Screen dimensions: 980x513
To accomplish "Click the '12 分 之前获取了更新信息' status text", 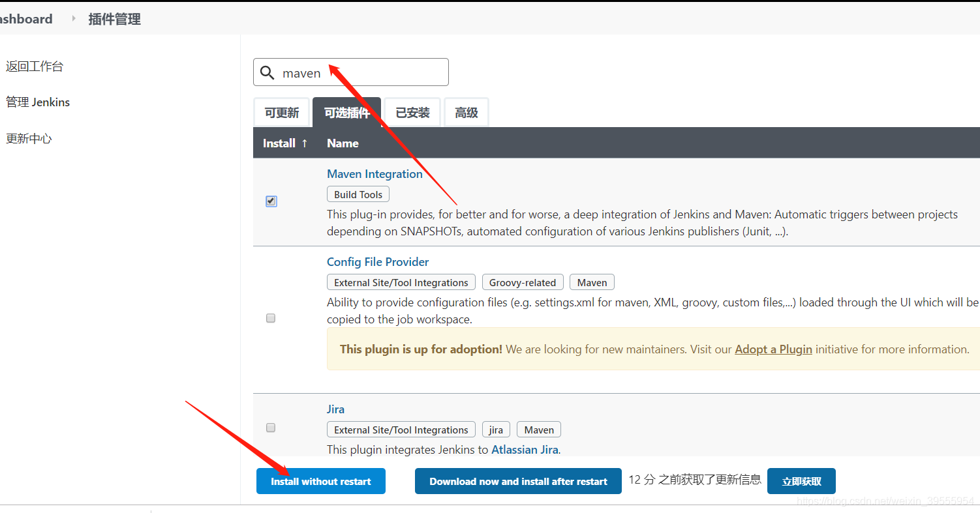I will [695, 480].
